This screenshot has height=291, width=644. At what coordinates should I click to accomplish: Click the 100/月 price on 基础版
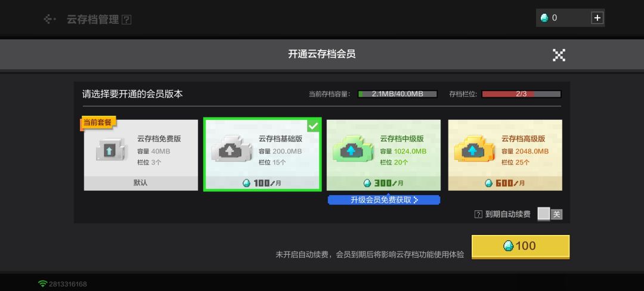262,183
